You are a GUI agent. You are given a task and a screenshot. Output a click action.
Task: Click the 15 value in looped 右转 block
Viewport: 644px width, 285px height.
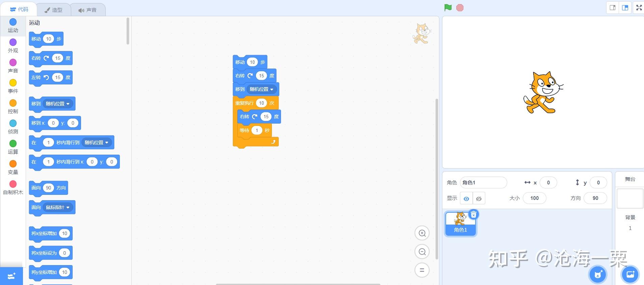266,116
